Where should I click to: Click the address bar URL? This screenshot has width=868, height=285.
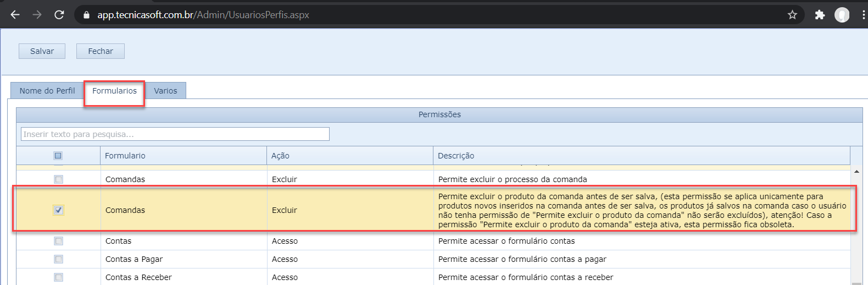click(x=203, y=15)
